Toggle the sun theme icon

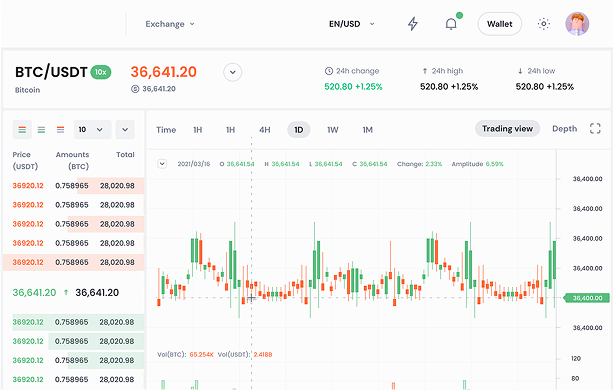[543, 24]
